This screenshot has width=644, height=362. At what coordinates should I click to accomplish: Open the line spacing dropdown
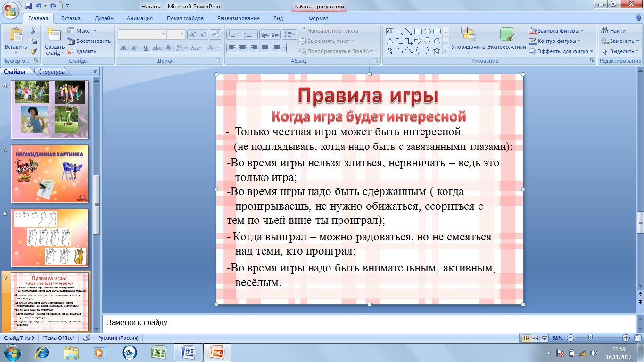pyautogui.click(x=289, y=34)
